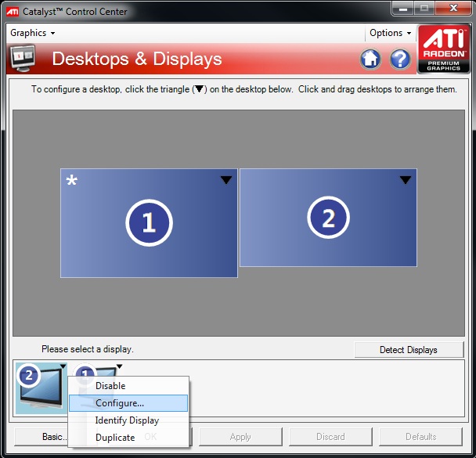
Task: Open the arrow menu on display 1 thumbnail
Action: pyautogui.click(x=119, y=366)
